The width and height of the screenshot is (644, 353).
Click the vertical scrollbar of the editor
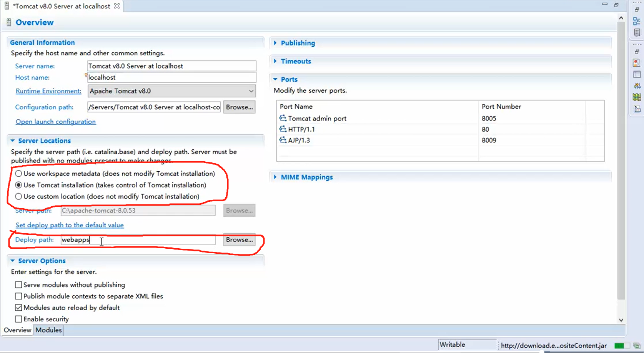click(x=621, y=161)
